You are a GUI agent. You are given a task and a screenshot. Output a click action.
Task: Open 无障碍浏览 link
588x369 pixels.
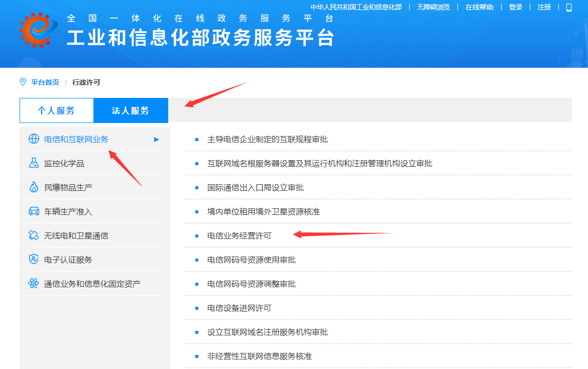433,7
